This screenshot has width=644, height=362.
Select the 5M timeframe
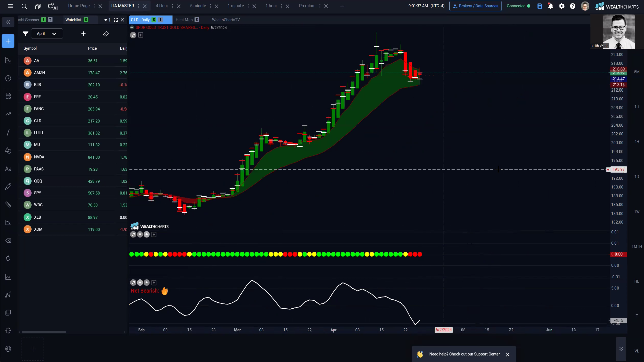click(636, 72)
